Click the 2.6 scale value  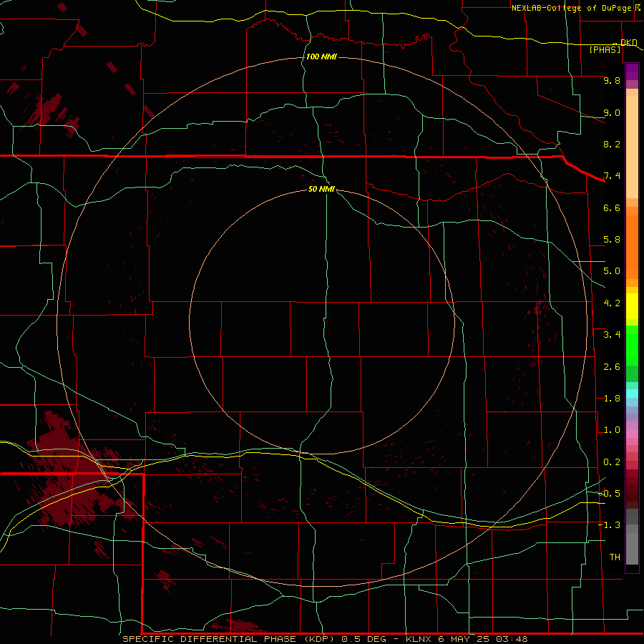612,367
